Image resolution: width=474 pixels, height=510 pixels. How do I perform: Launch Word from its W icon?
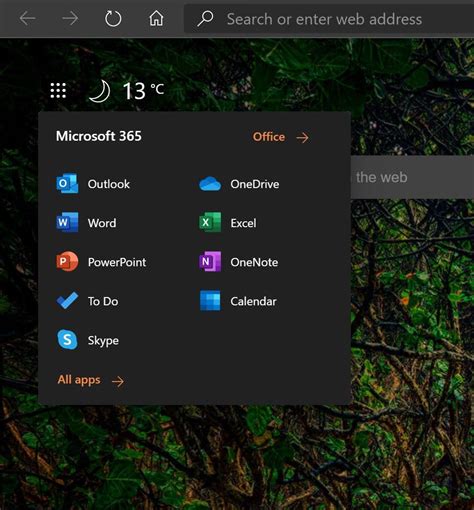pyautogui.click(x=67, y=222)
